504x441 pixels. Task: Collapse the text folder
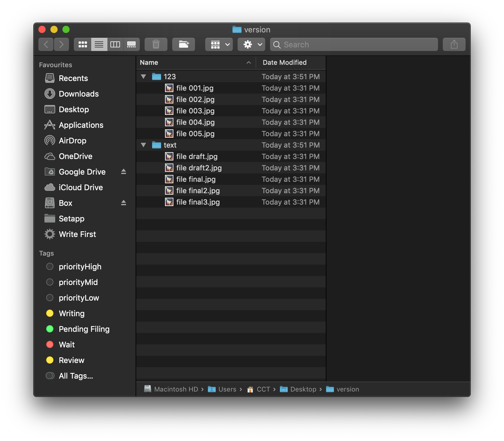pos(143,145)
